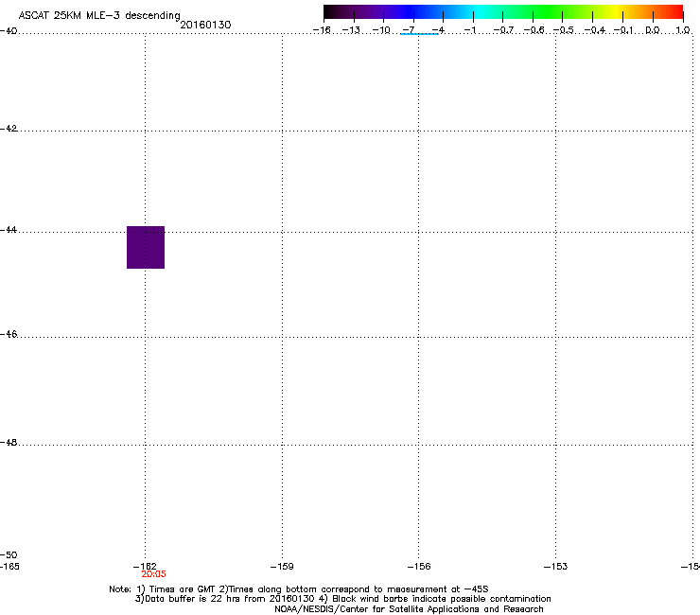
Task: Click the title 'ASCAT 25KM MLE-3 descending'
Action: click(99, 15)
